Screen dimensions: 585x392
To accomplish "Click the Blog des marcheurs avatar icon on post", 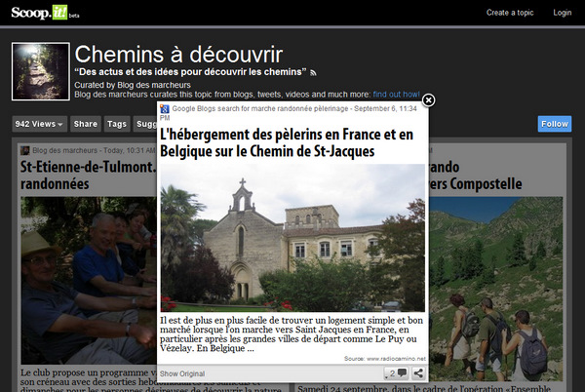I will pos(25,150).
